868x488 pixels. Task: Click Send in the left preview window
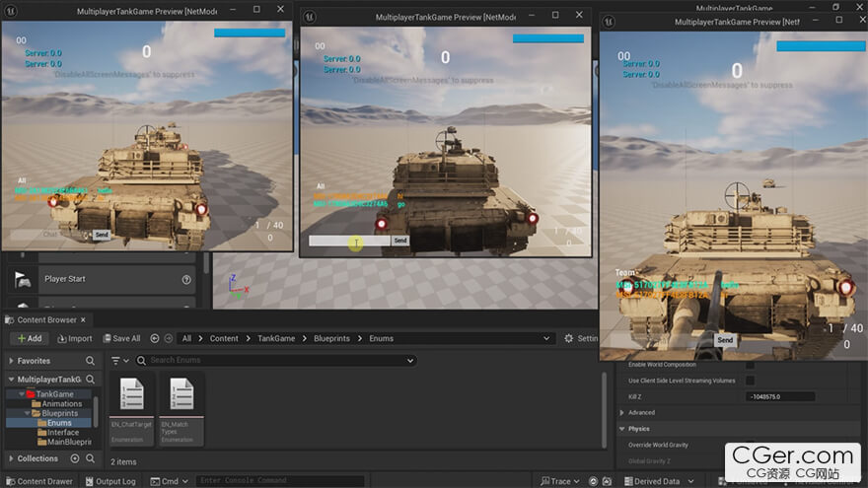pyautogui.click(x=102, y=235)
